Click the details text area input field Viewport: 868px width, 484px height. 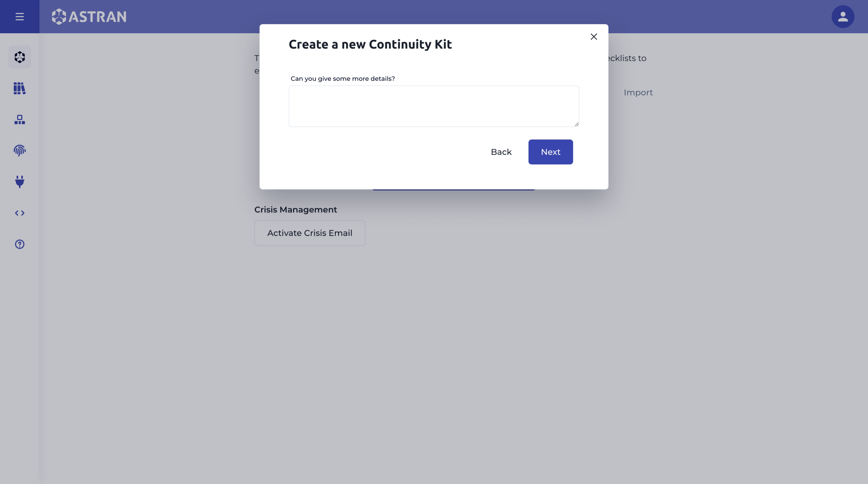(x=434, y=106)
